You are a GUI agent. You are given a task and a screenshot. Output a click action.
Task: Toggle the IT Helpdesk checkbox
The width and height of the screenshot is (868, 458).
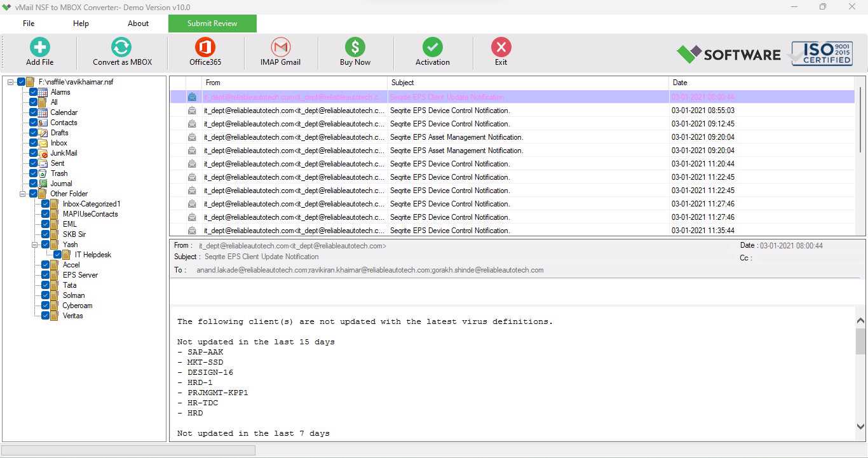pyautogui.click(x=57, y=255)
